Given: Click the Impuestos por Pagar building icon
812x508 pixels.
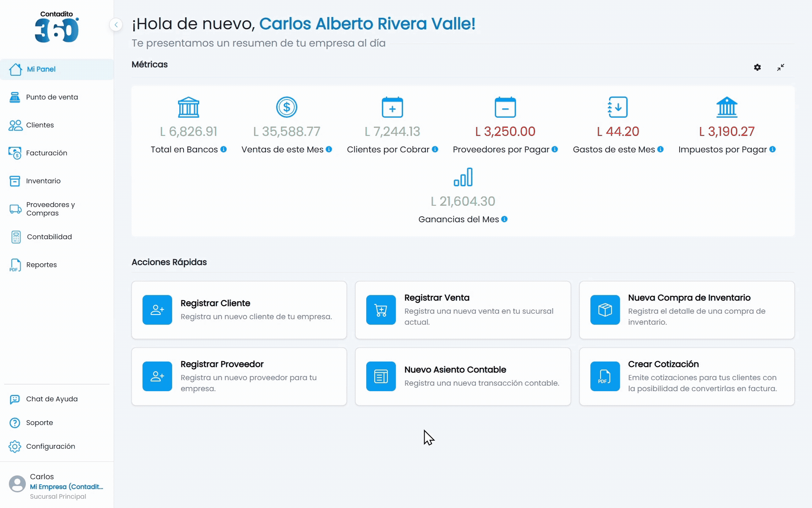Looking at the screenshot, I should [727, 107].
